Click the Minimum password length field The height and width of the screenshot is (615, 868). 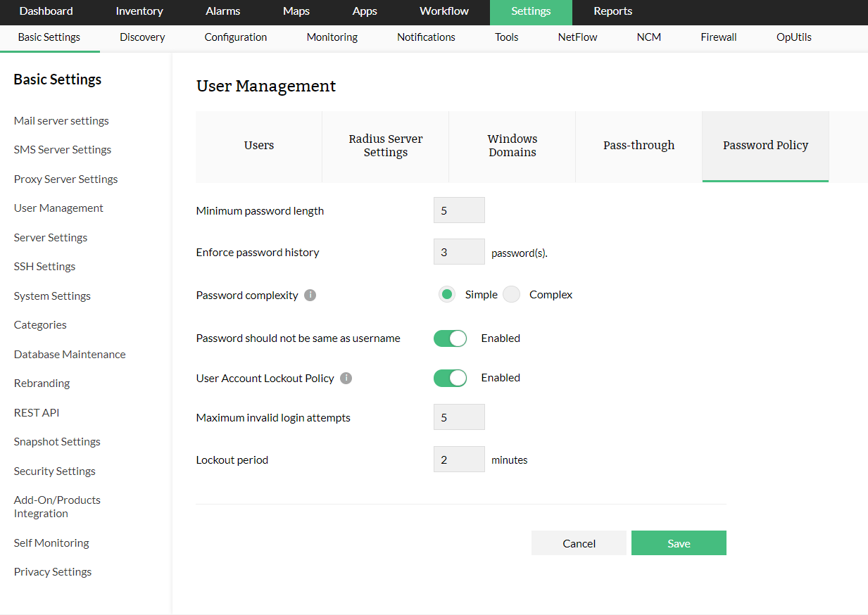click(x=459, y=210)
